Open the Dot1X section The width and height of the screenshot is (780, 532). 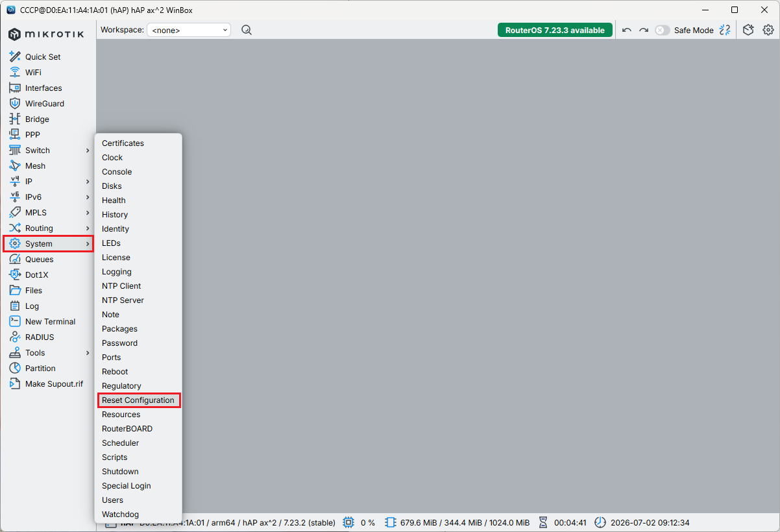(x=29, y=275)
